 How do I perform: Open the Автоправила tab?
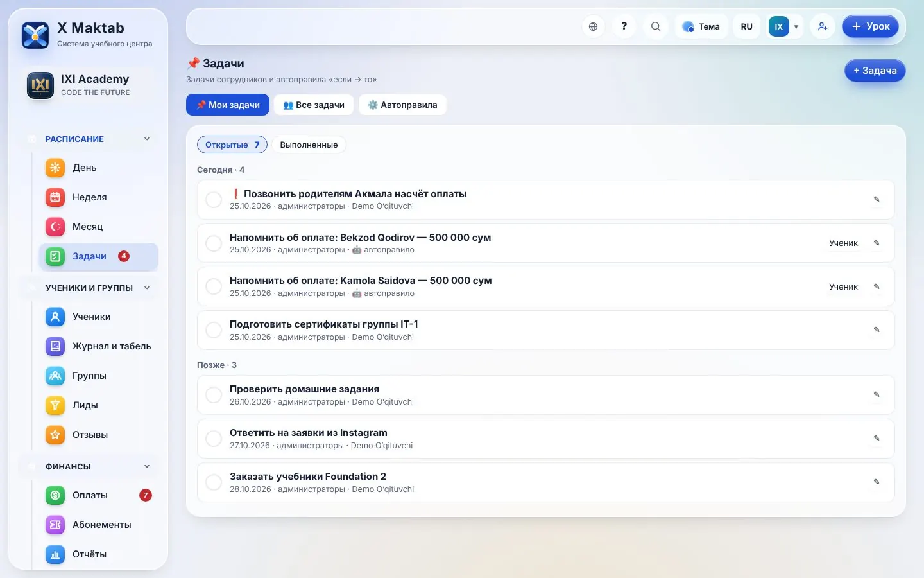(402, 105)
